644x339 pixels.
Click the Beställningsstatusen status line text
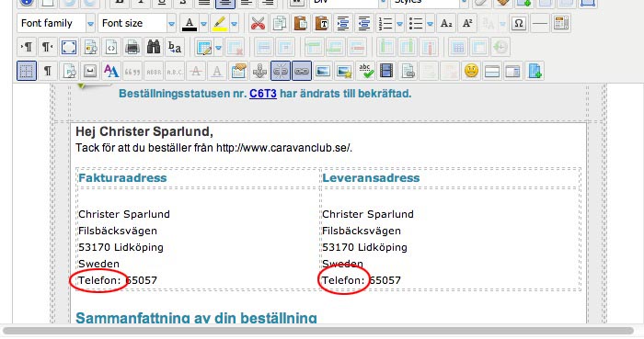click(265, 94)
